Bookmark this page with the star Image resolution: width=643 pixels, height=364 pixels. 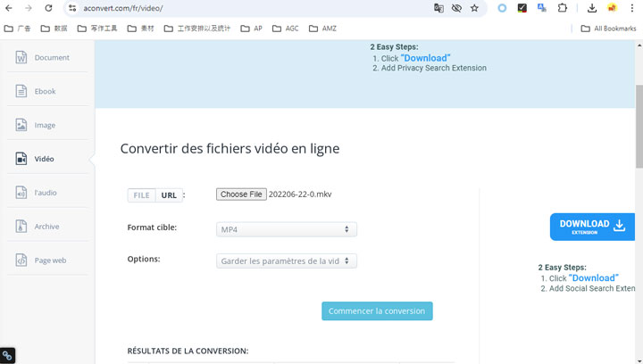pyautogui.click(x=474, y=8)
